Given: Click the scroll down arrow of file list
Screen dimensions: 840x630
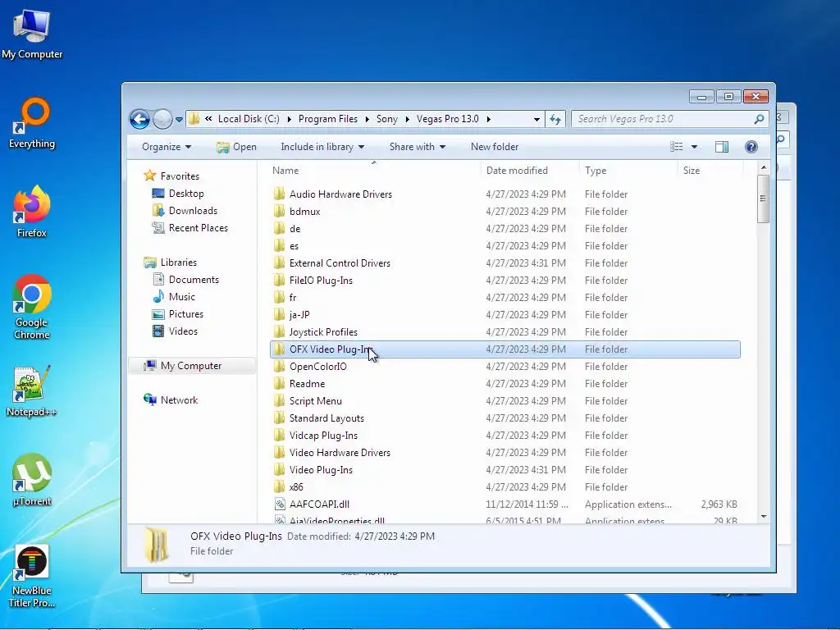Looking at the screenshot, I should tap(764, 517).
